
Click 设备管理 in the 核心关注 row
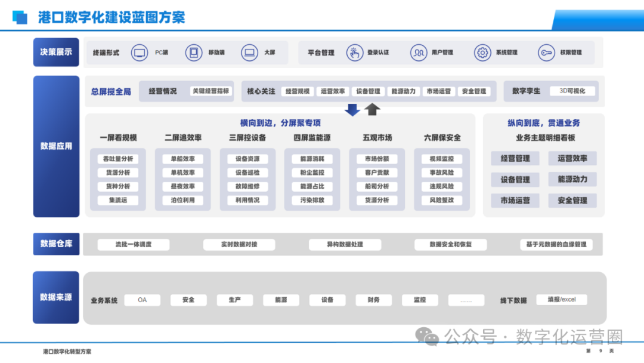click(x=369, y=91)
